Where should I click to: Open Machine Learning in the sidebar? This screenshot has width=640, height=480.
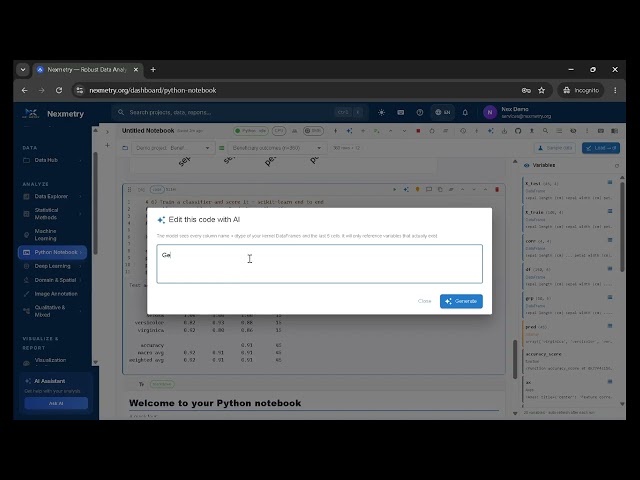(52, 235)
